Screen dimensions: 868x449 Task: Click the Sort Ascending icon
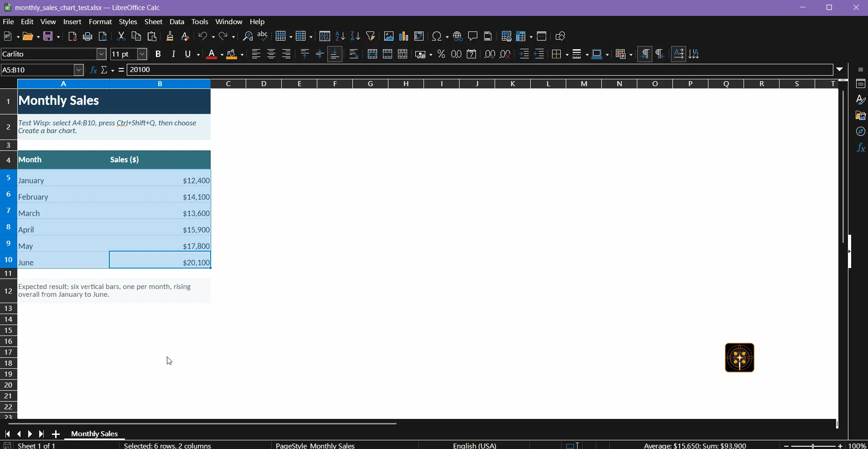click(340, 36)
